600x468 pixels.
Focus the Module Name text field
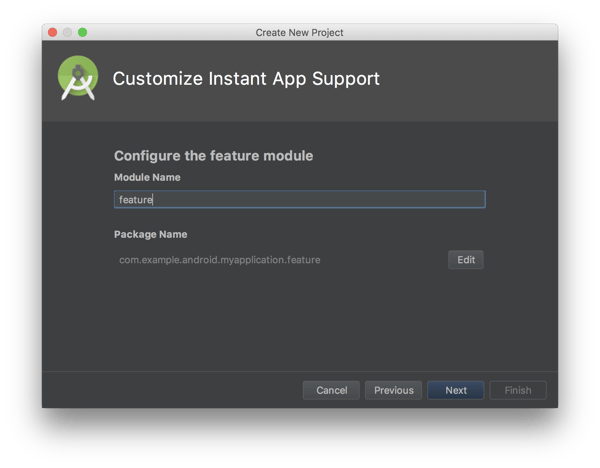tap(300, 200)
